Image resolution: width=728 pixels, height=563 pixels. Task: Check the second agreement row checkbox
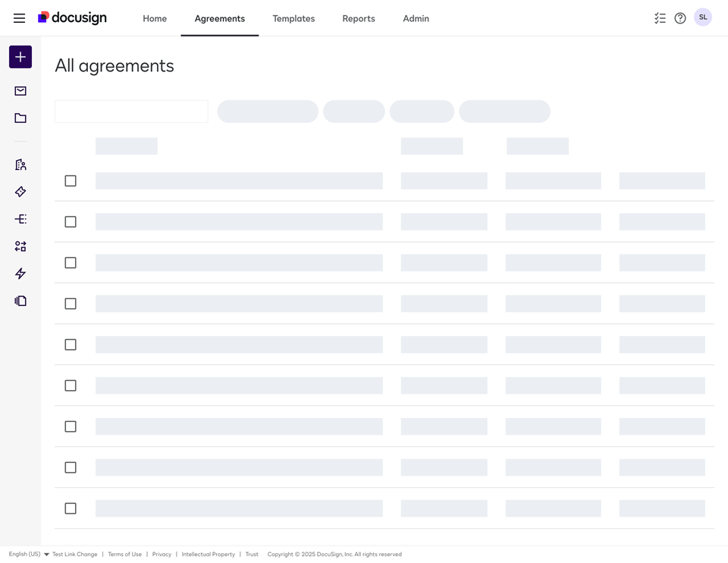click(71, 222)
